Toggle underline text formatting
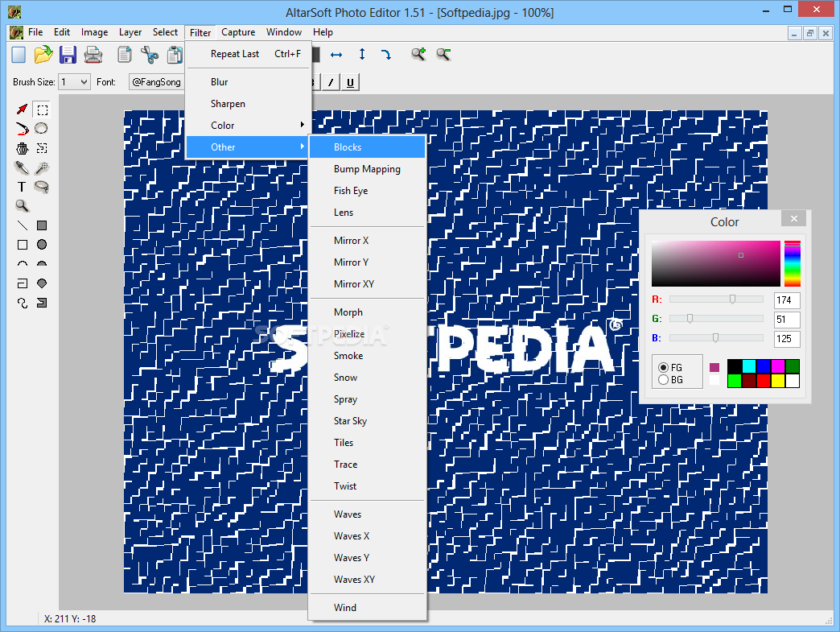Viewport: 840px width, 632px height. coord(350,82)
